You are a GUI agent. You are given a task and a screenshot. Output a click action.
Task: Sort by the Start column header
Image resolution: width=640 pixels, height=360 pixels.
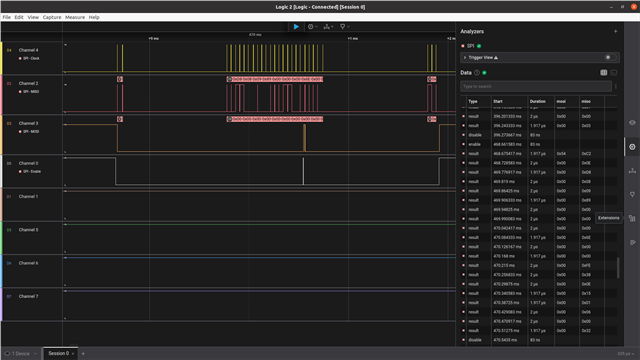pyautogui.click(x=498, y=101)
